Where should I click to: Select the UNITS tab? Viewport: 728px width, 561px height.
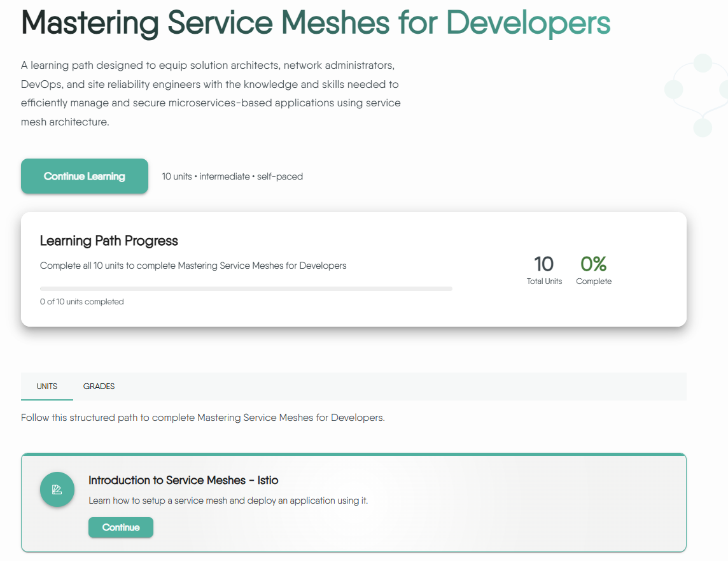(47, 387)
